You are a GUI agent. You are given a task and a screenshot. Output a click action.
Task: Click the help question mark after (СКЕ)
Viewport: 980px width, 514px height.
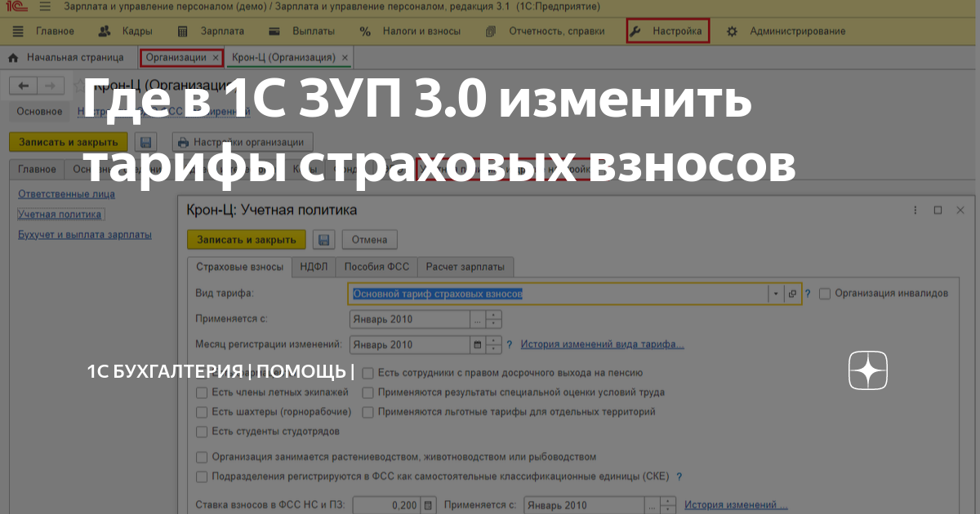click(679, 476)
